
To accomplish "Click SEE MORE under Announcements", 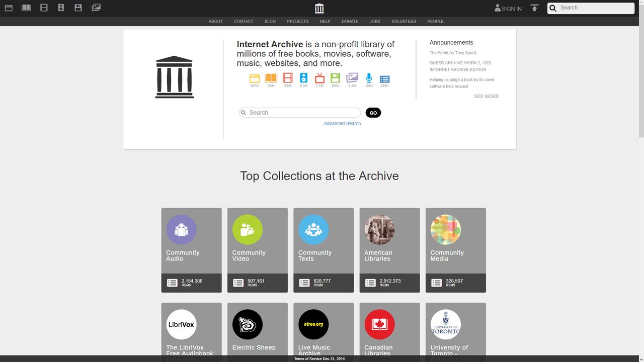I will [x=487, y=96].
